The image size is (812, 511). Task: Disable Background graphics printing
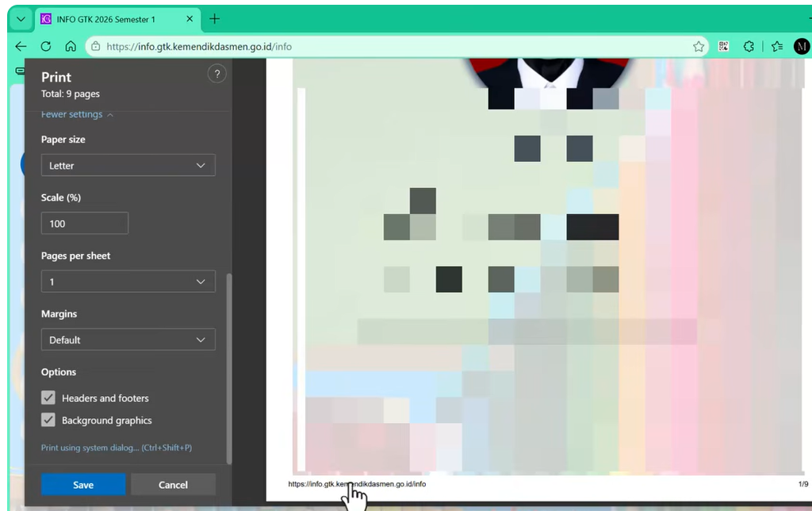tap(48, 420)
